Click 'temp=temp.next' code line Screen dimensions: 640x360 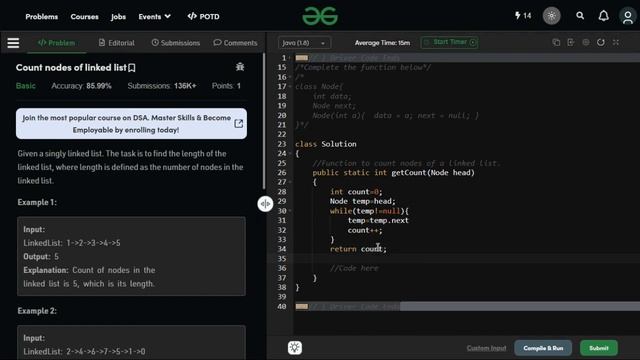[378, 220]
